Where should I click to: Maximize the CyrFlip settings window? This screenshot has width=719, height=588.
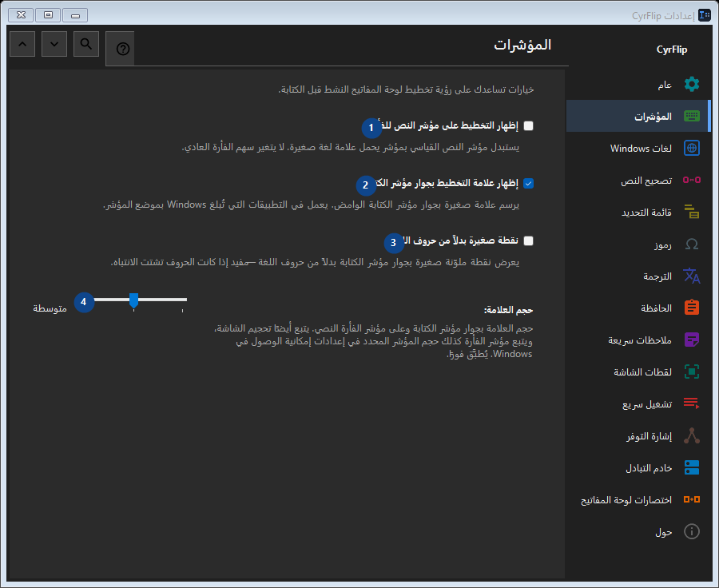tap(48, 15)
